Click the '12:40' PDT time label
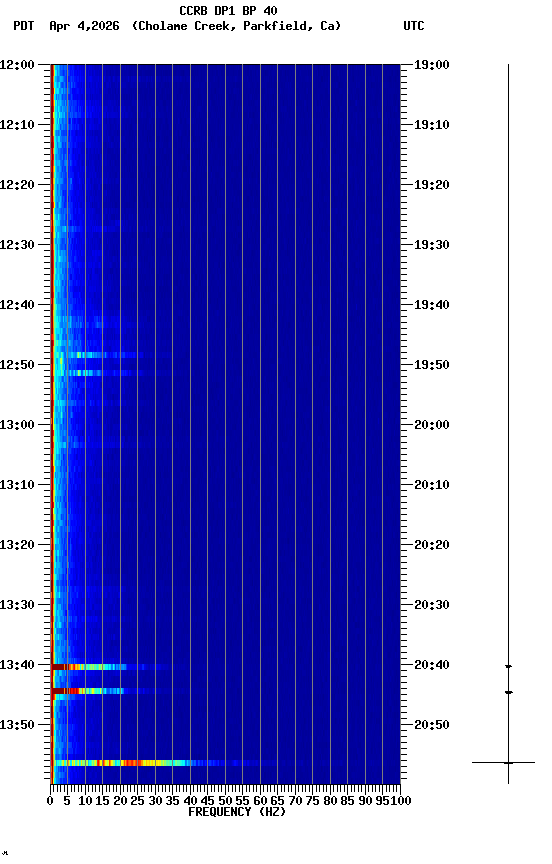Screen dimensions: 552x864 17,305
